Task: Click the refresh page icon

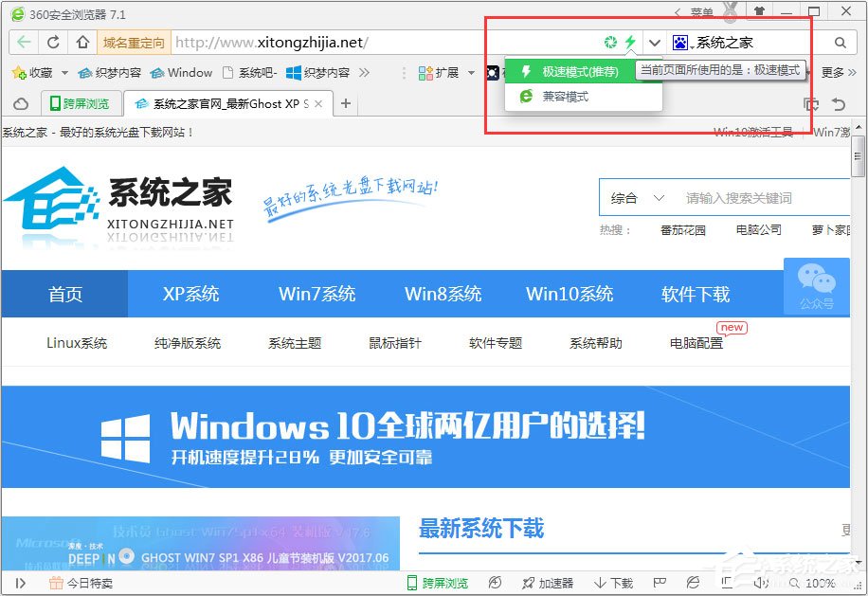Action: (53, 42)
